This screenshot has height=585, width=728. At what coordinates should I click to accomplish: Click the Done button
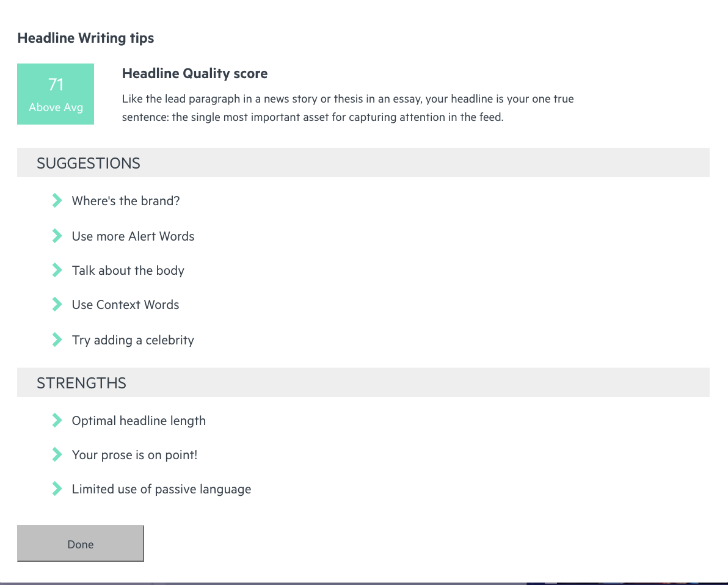tap(81, 543)
